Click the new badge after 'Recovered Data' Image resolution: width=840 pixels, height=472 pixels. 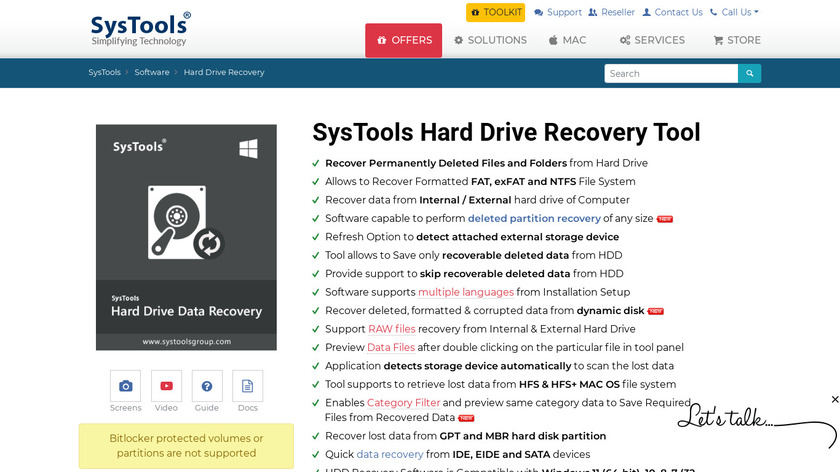point(466,418)
